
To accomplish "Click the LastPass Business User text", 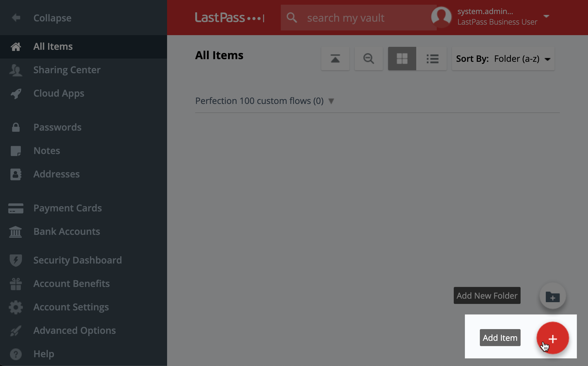I will pos(497,22).
